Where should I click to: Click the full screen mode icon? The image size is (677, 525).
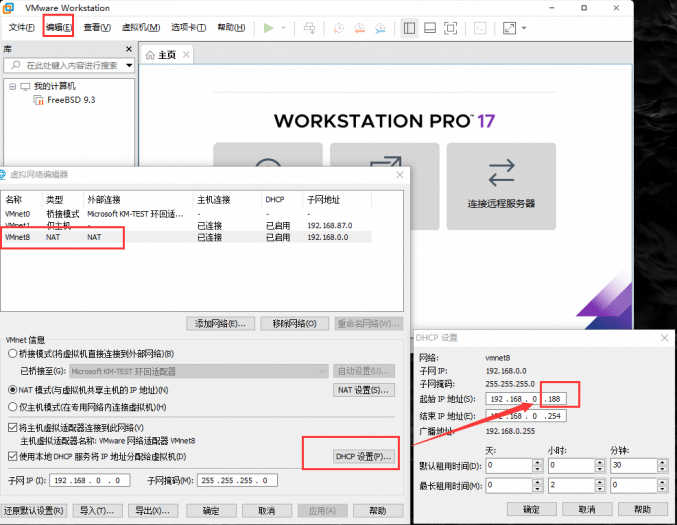pyautogui.click(x=451, y=28)
